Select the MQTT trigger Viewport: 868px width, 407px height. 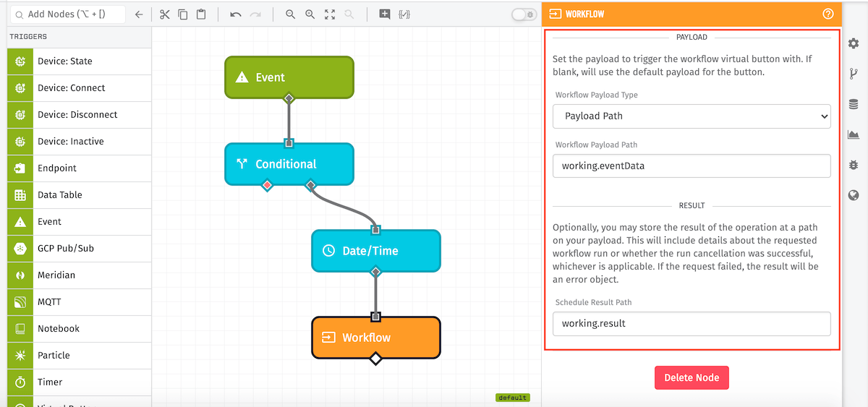point(80,302)
